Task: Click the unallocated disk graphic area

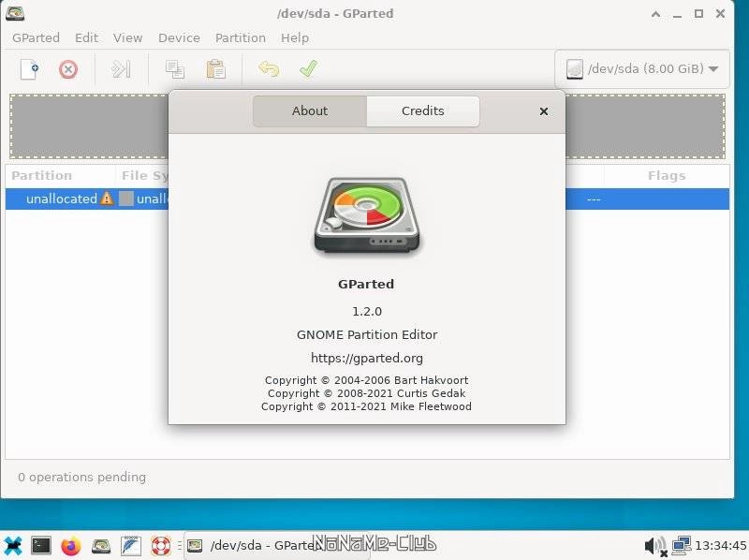Action: click(367, 126)
